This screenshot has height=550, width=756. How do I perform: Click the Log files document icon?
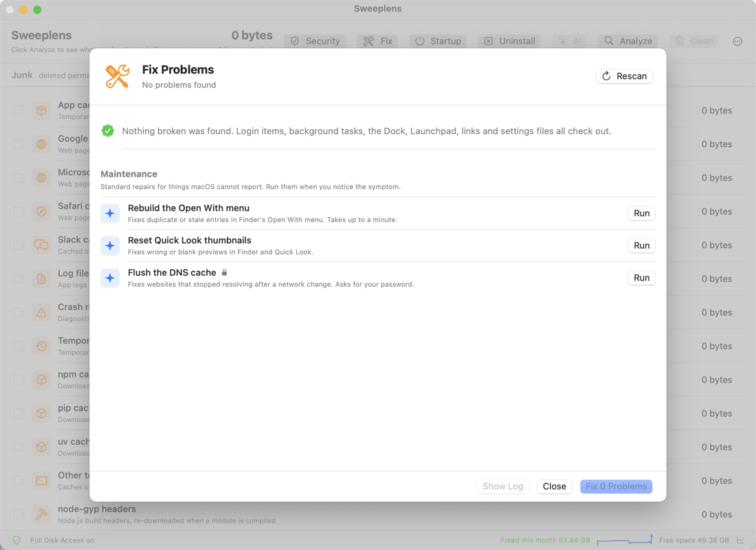[x=41, y=279]
